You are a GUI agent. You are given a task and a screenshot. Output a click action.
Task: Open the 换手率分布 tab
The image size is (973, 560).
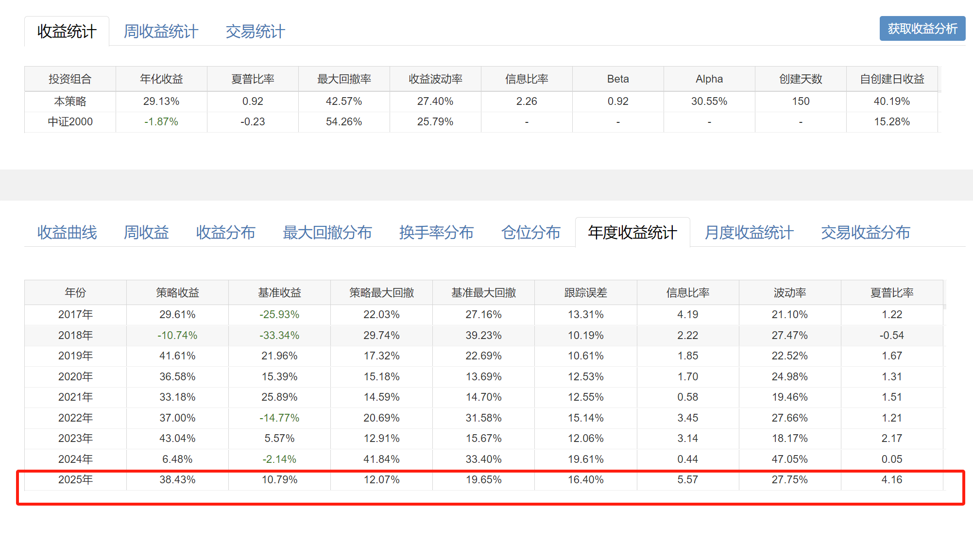tap(436, 233)
